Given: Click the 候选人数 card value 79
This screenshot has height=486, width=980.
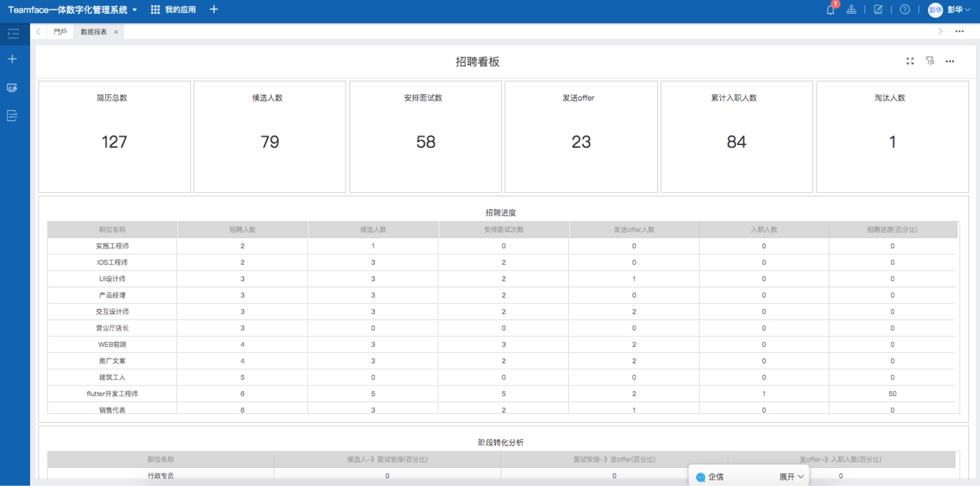Looking at the screenshot, I should click(x=270, y=142).
